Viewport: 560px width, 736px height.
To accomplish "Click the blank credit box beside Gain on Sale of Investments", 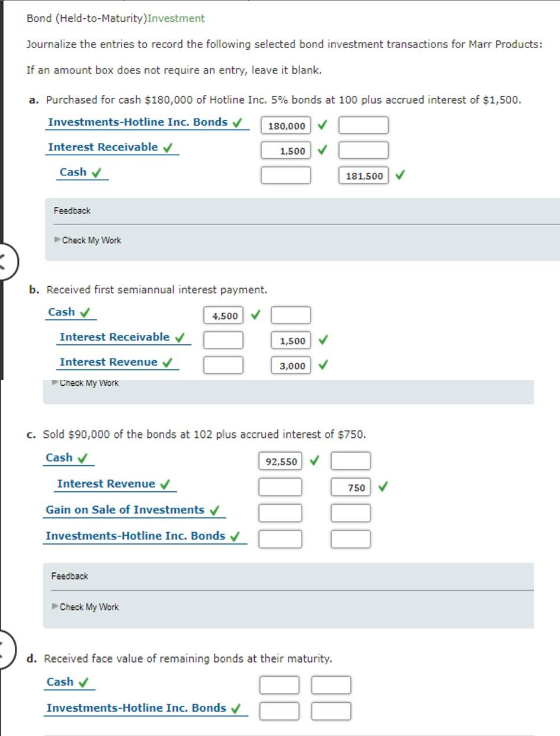I will tap(351, 512).
